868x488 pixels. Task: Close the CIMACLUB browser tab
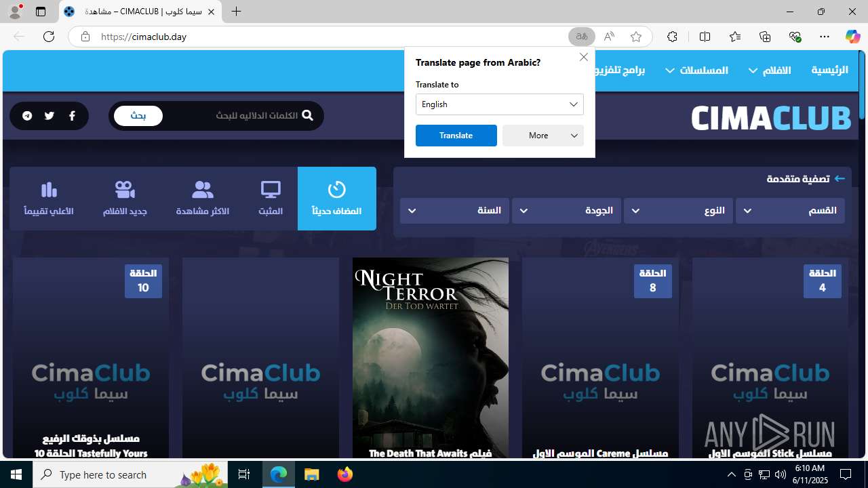coord(211,12)
